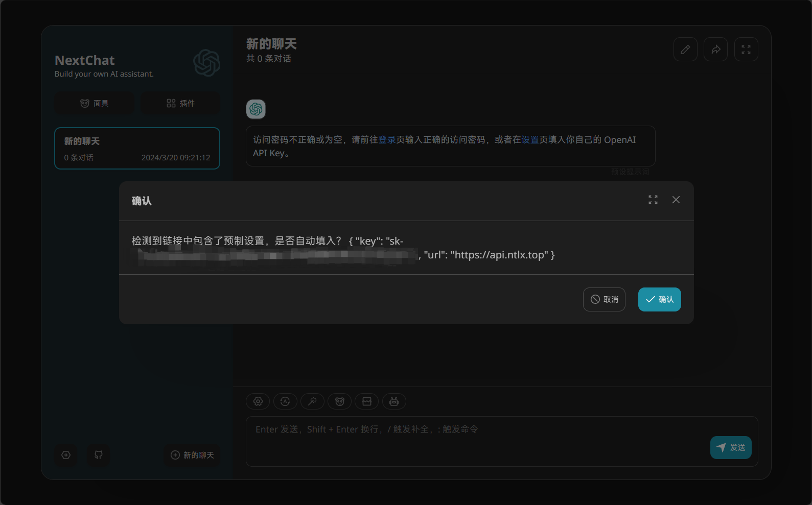Image resolution: width=812 pixels, height=505 pixels.
Task: Open the 插件 plugins page
Action: pos(180,103)
